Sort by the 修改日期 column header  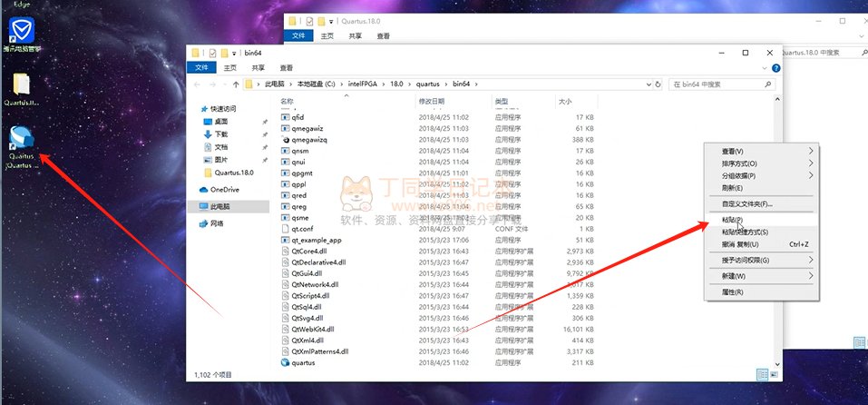429,101
